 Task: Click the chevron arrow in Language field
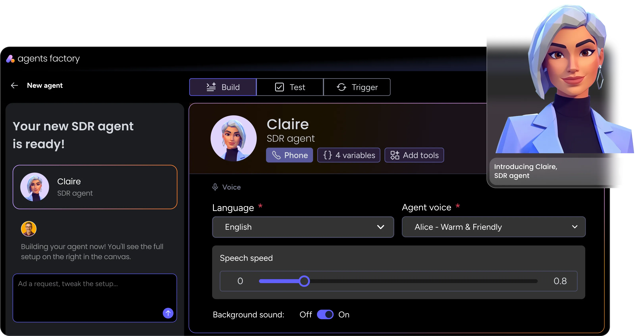click(381, 227)
